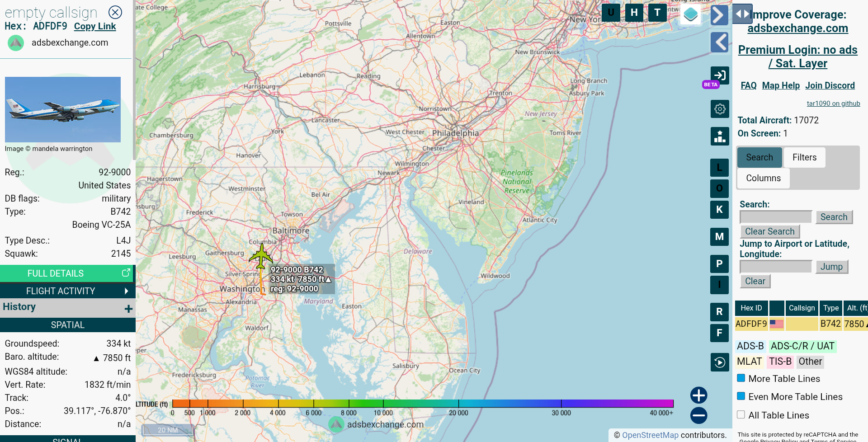868x442 pixels.
Task: Click the left chevron collapse button
Action: coord(719,42)
